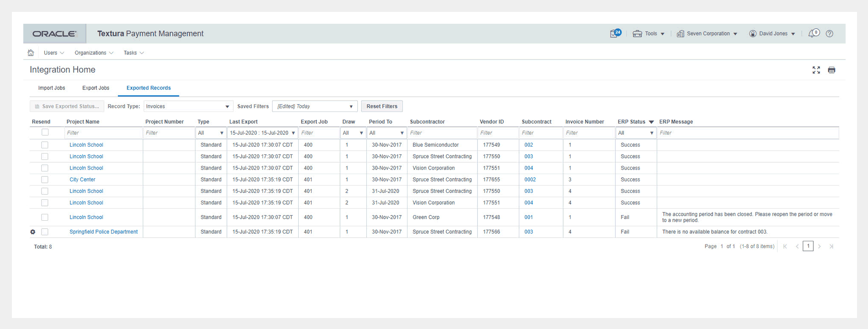Open the Period To filter dropdown

coord(386,133)
